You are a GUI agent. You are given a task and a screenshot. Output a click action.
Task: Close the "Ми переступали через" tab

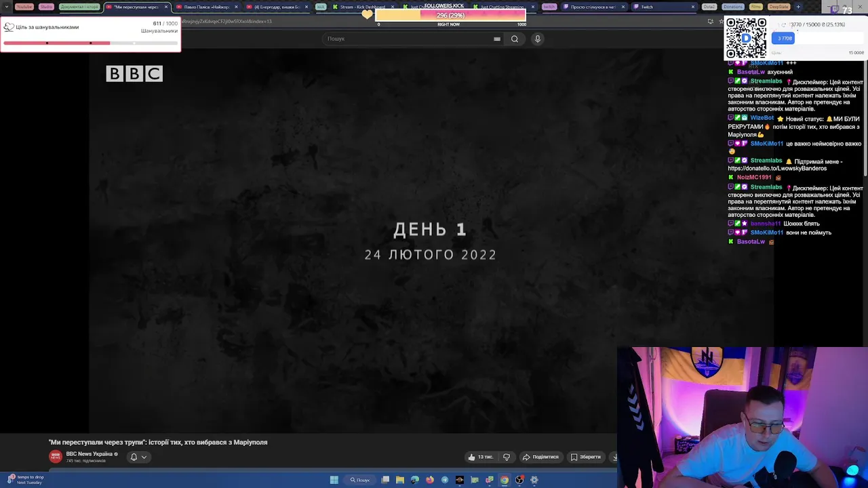click(x=165, y=7)
